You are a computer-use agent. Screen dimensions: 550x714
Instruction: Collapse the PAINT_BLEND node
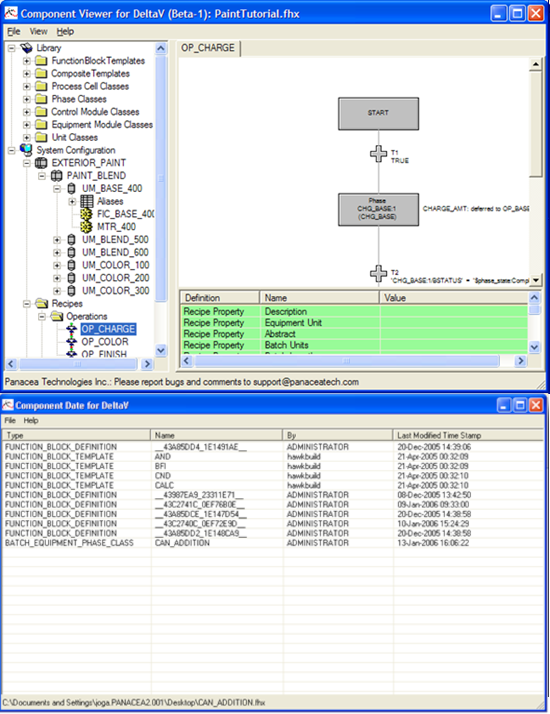pyautogui.click(x=41, y=175)
